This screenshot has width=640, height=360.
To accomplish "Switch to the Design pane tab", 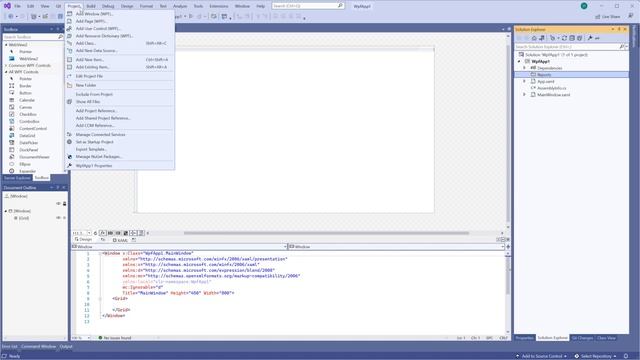I will click(83, 240).
